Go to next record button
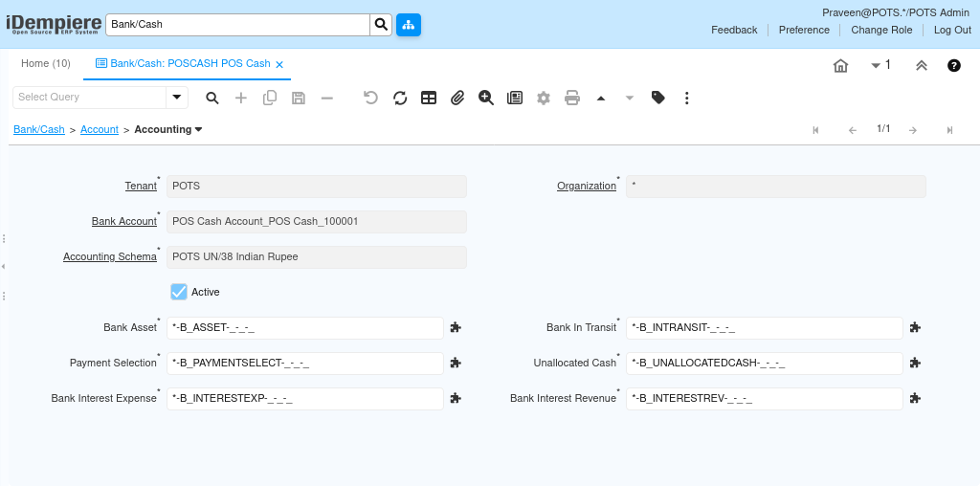The width and height of the screenshot is (980, 486). click(912, 130)
